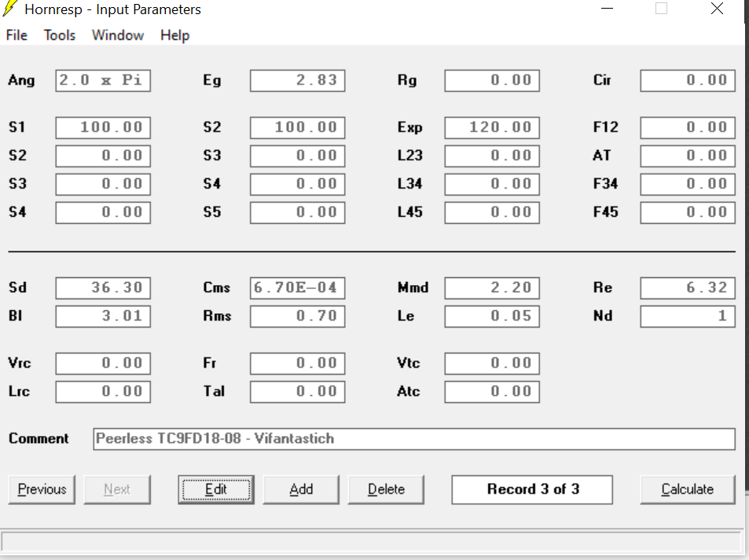Select the Sd field showing 36.30
Image resolution: width=749 pixels, height=560 pixels.
(x=103, y=288)
